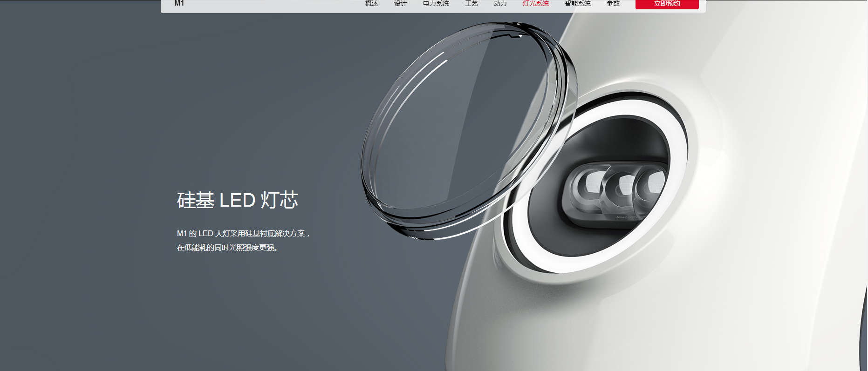This screenshot has height=371, width=868.
Task: Click the 硅基 LED 灯芯 heading
Action: (238, 200)
